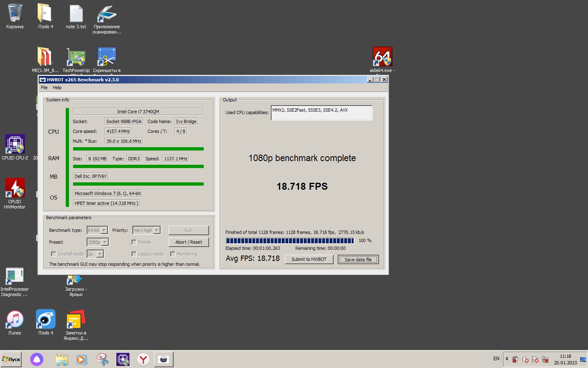588x368 pixels.
Task: Click the Run button
Action: coord(189,230)
